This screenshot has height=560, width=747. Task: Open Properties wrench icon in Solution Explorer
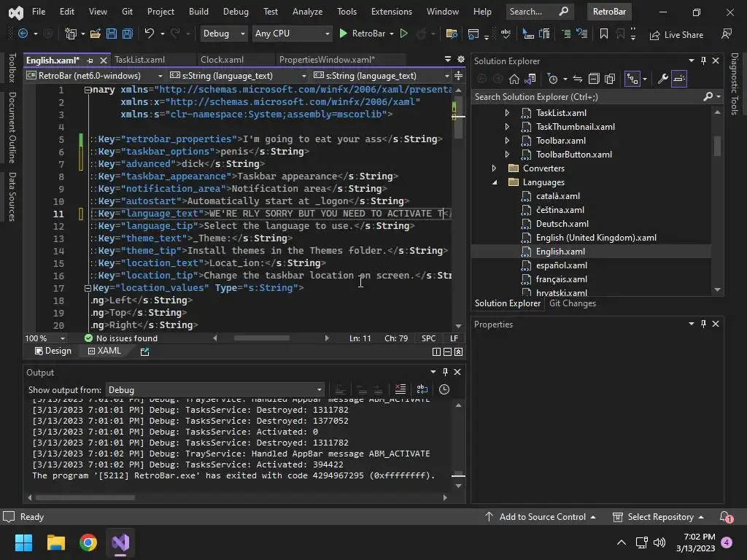[x=662, y=79]
